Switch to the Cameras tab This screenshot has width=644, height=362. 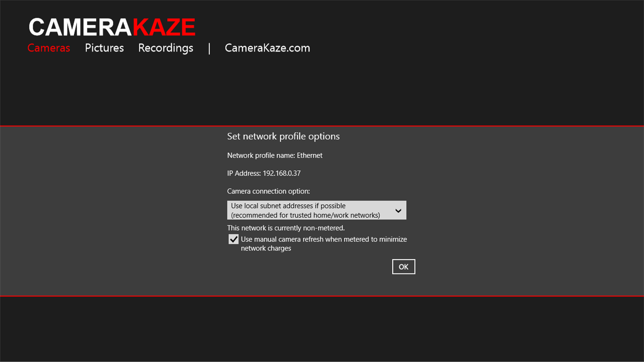[x=49, y=48]
